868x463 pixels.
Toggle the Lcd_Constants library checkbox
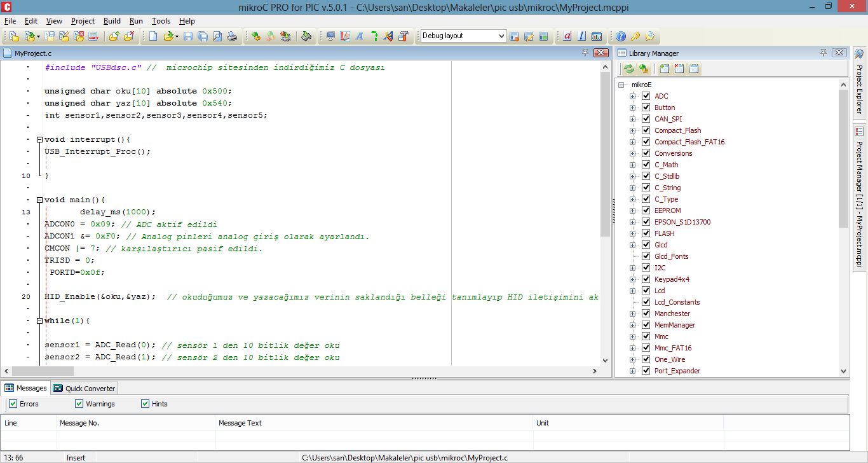point(646,302)
